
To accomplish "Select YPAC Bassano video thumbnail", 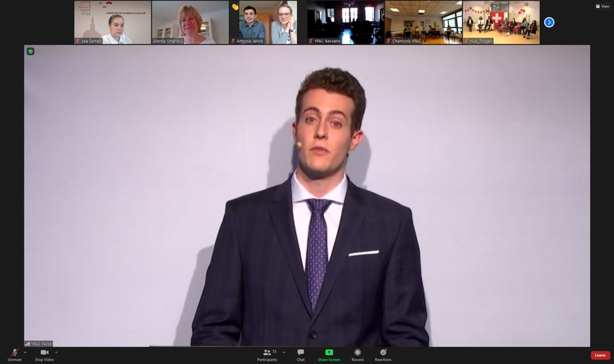I will [x=346, y=22].
